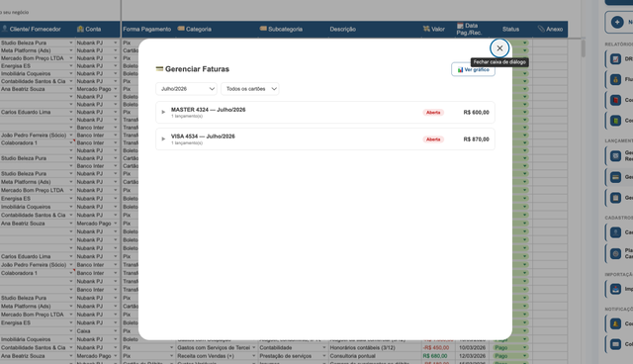Viewport: 633px width, 364px height.
Task: Open the Receita com Vendas (+) category dropdown
Action: click(x=254, y=356)
